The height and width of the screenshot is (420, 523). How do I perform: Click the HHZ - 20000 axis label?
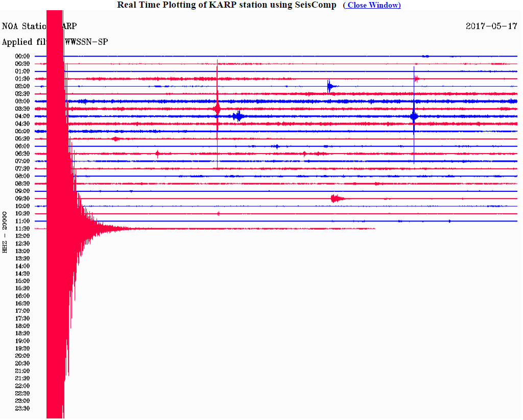click(5, 232)
